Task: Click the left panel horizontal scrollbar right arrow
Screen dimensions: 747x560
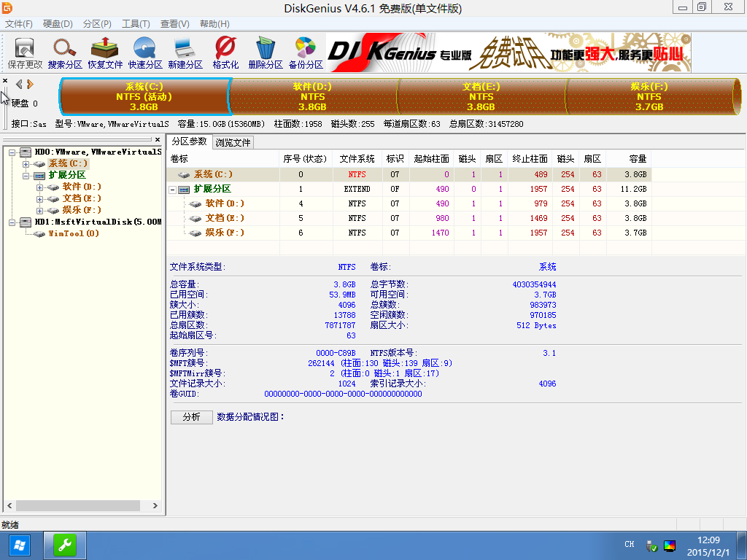Action: click(x=155, y=505)
